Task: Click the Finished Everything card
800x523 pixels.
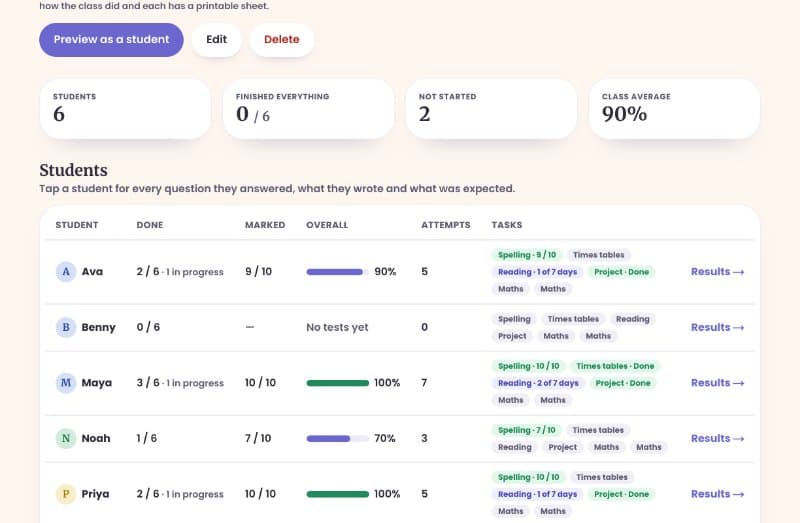Action: tap(308, 109)
